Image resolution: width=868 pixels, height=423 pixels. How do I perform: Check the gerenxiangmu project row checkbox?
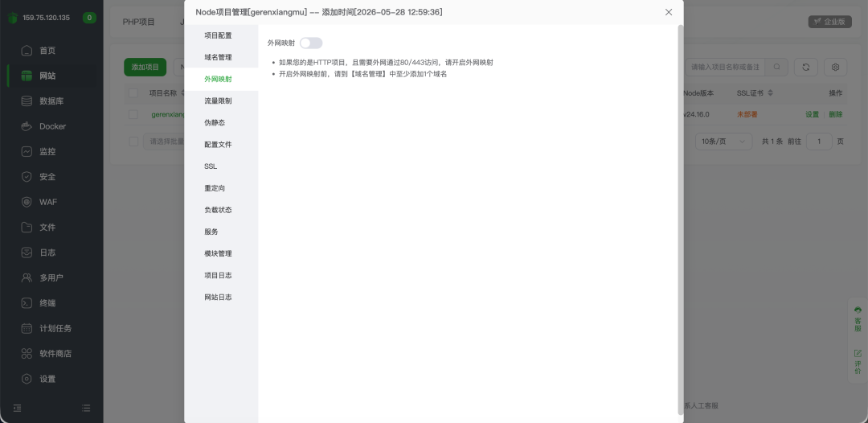click(x=133, y=115)
